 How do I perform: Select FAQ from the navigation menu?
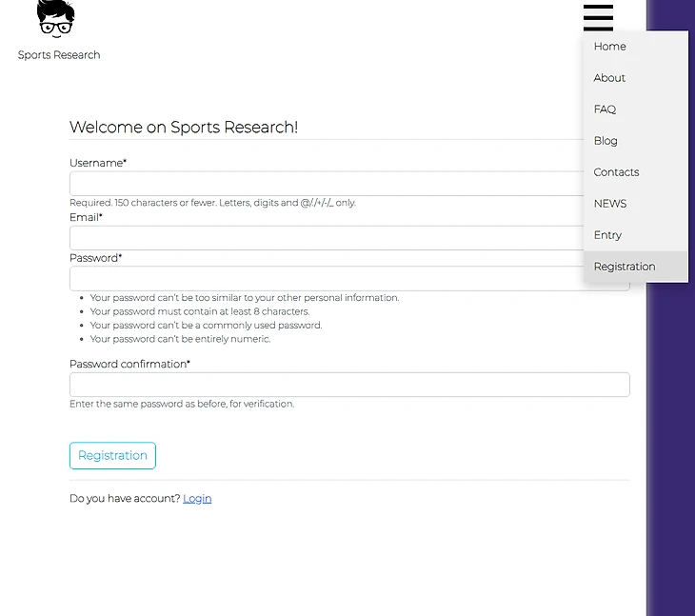click(x=605, y=109)
